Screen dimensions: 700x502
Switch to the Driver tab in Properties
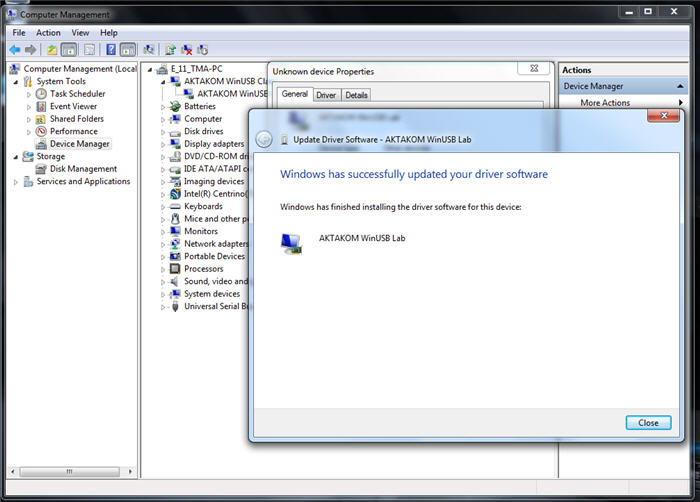coord(326,95)
